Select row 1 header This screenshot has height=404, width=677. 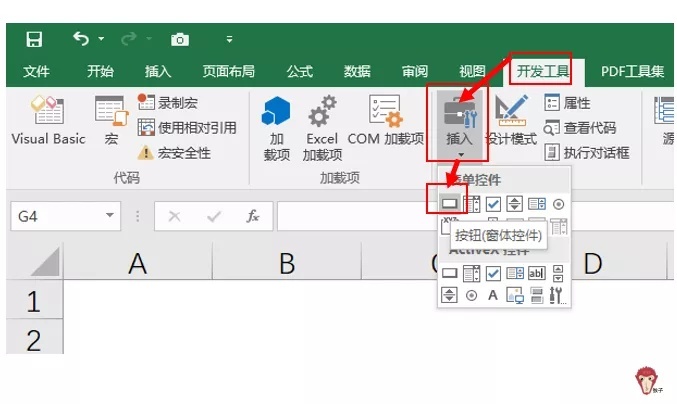click(35, 300)
